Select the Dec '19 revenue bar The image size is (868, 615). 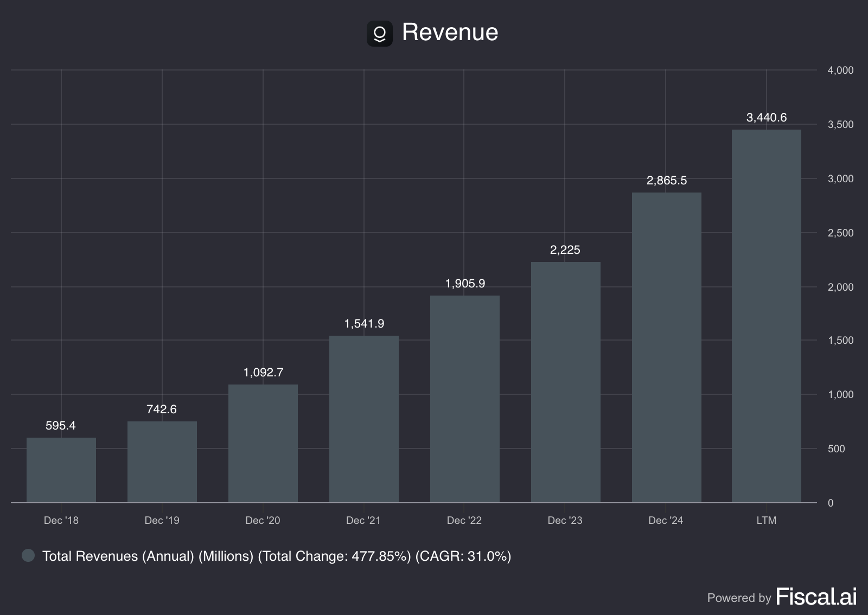[x=162, y=462]
